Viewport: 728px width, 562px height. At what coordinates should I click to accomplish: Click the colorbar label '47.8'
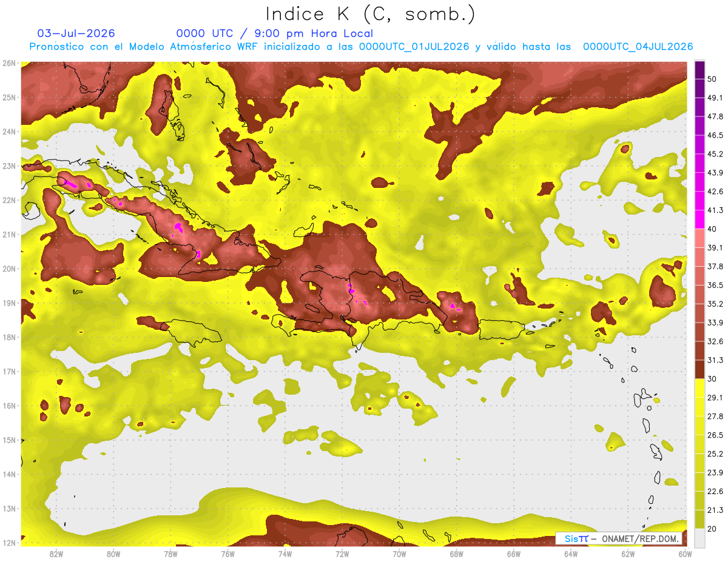tap(715, 116)
